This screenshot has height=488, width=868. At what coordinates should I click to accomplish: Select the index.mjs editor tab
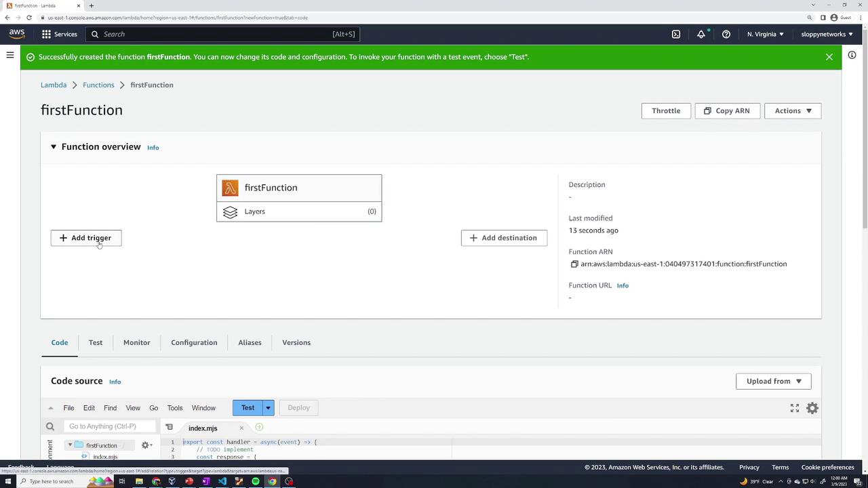203,428
